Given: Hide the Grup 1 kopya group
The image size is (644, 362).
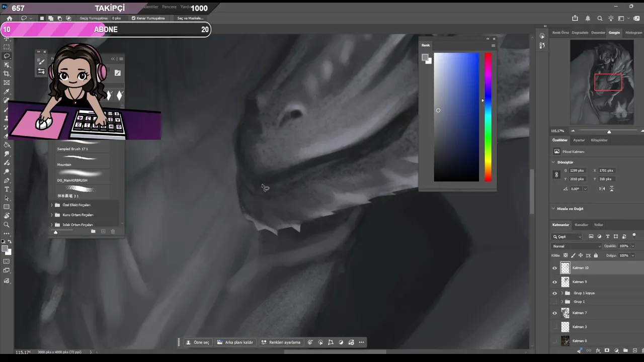Looking at the screenshot, I should point(555,293).
